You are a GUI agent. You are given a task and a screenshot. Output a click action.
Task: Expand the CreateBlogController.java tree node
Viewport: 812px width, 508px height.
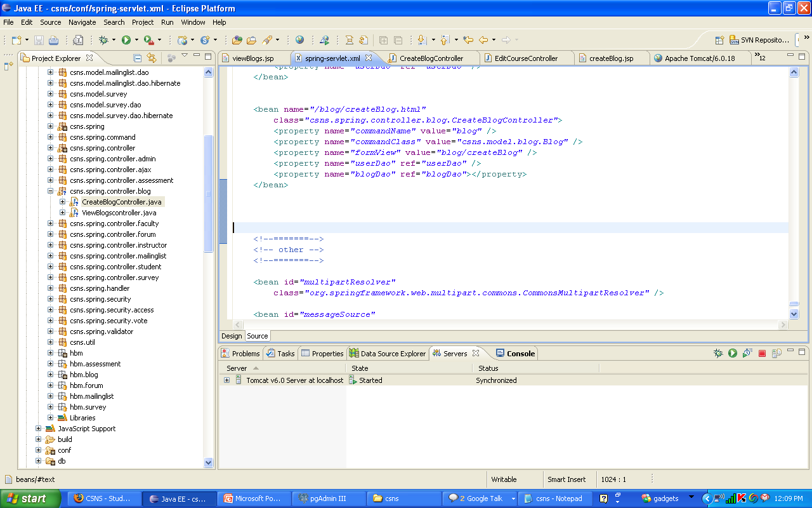[x=63, y=202]
